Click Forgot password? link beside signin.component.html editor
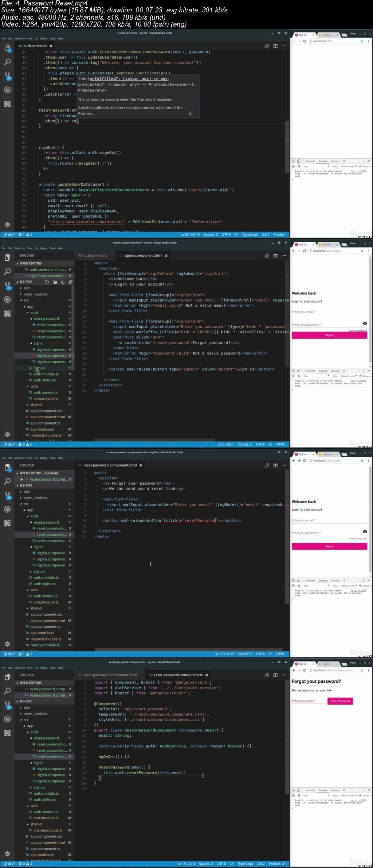The height and width of the screenshot is (868, 373). pos(358,330)
